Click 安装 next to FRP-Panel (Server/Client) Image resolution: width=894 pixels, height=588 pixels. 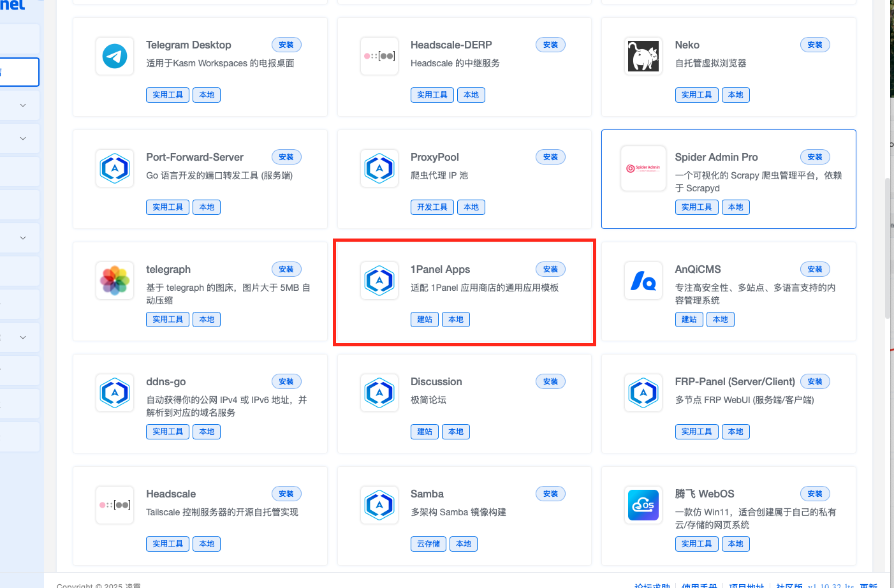[x=814, y=381]
